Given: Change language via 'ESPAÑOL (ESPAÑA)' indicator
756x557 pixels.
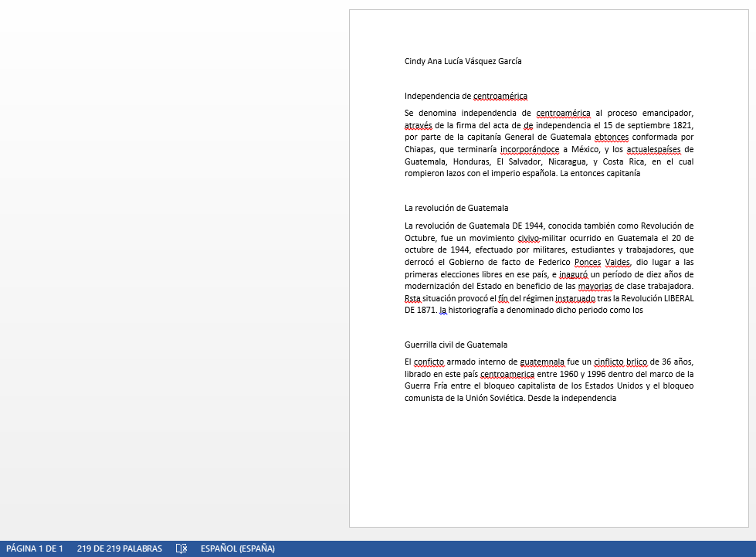Looking at the screenshot, I should pos(238,549).
